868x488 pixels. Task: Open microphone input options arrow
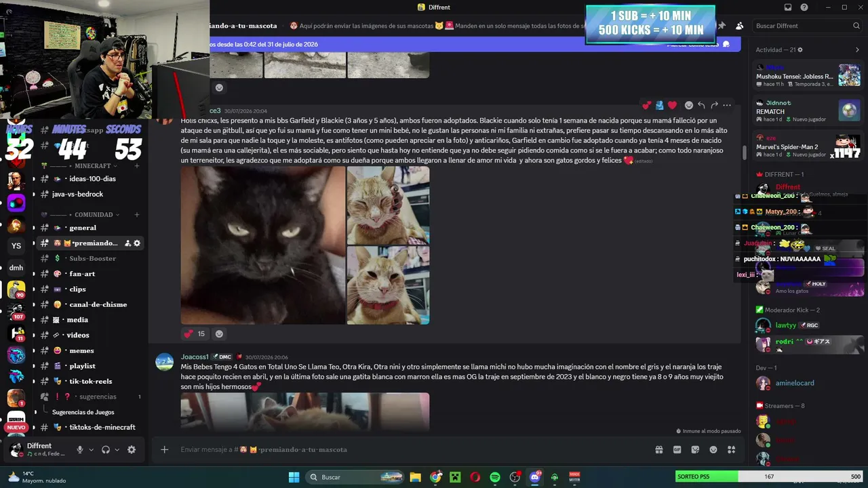[x=91, y=449]
